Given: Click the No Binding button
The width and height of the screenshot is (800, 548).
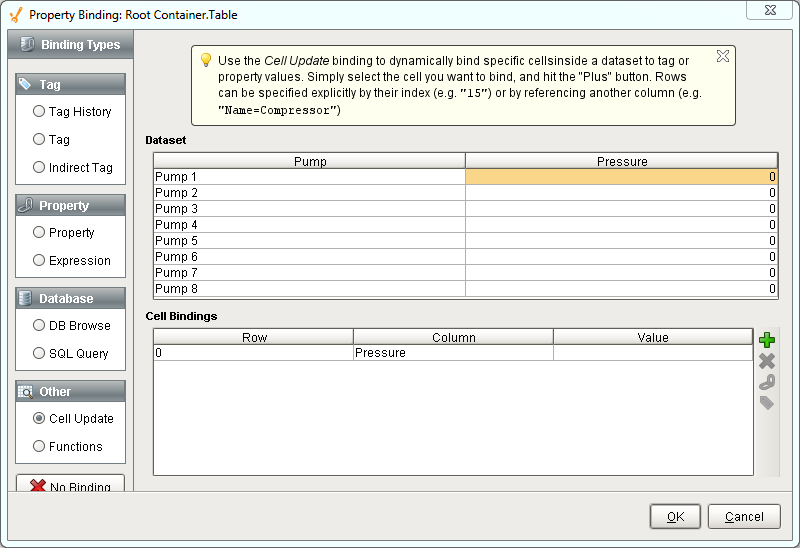Looking at the screenshot, I should click(70, 486).
